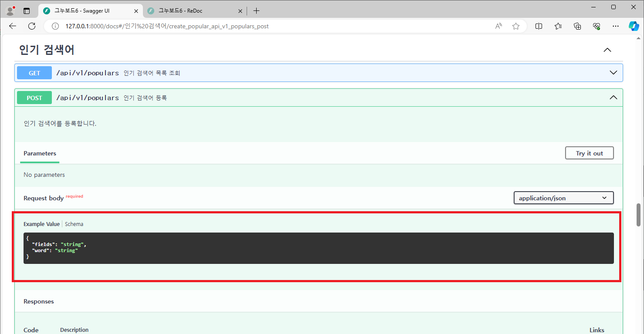
Task: Open the Copilot icon
Action: click(x=634, y=26)
